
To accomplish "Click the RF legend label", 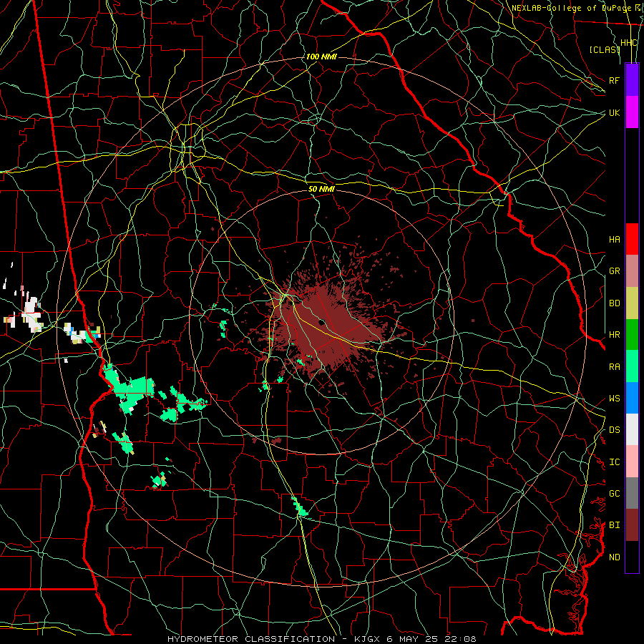I will [x=614, y=80].
